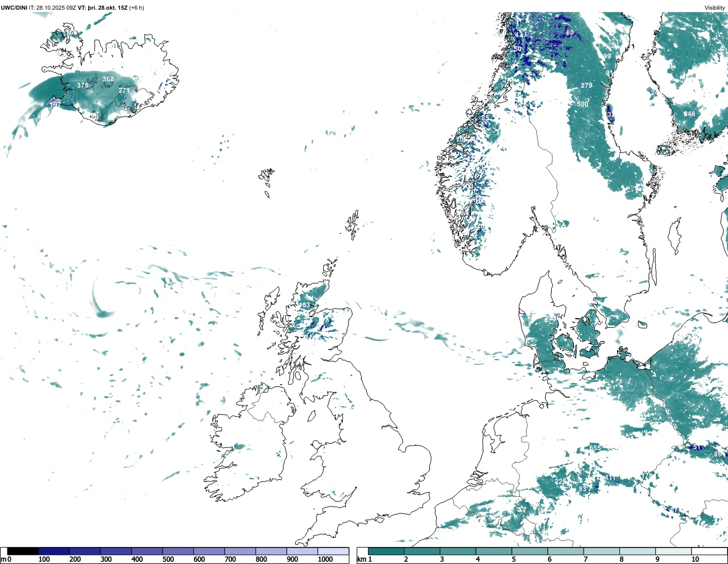
Task: Pick the swatch between 200 and 300 m
Action: tap(85, 551)
